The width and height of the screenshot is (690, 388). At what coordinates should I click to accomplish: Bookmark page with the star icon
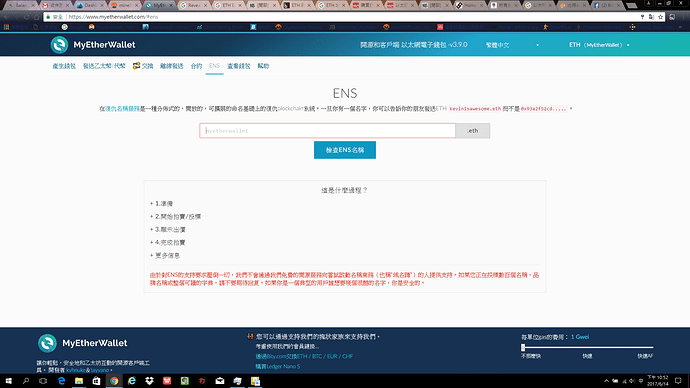tap(661, 17)
